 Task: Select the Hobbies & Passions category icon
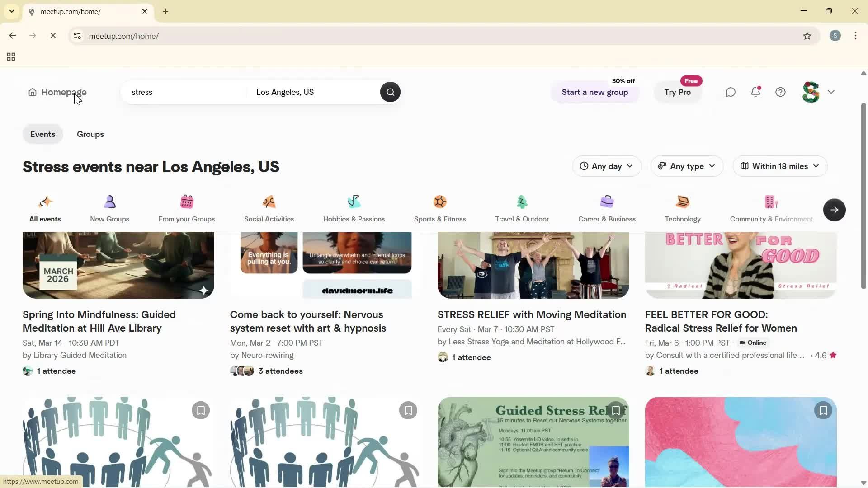[354, 202]
